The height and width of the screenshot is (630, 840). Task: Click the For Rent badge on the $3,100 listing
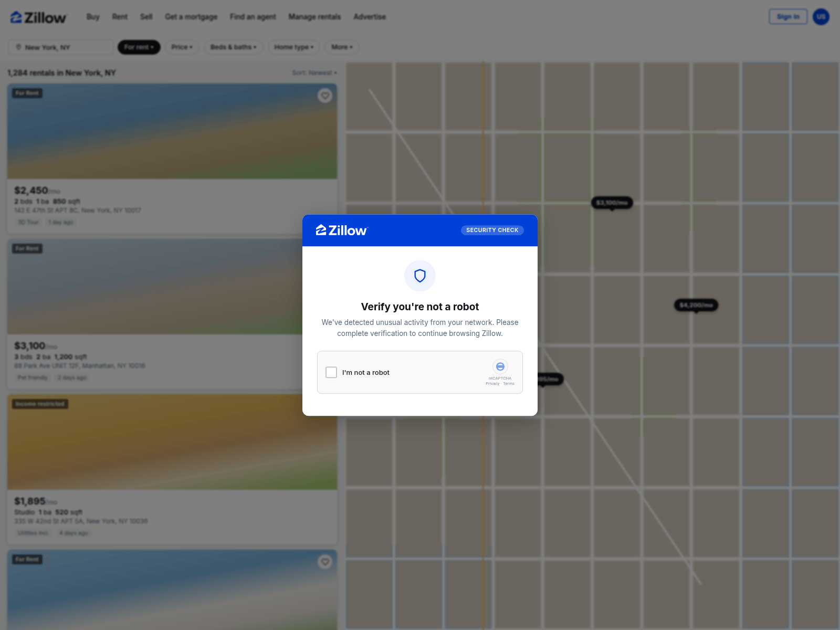click(27, 249)
